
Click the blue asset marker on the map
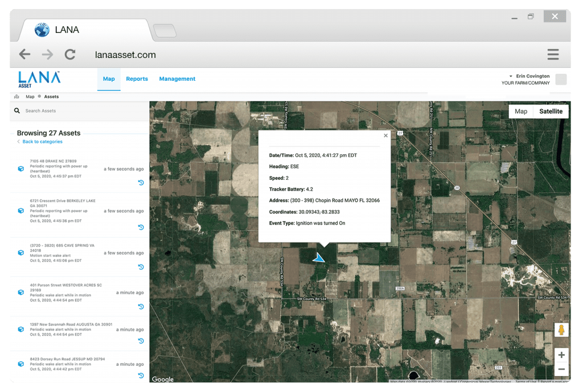(x=318, y=258)
